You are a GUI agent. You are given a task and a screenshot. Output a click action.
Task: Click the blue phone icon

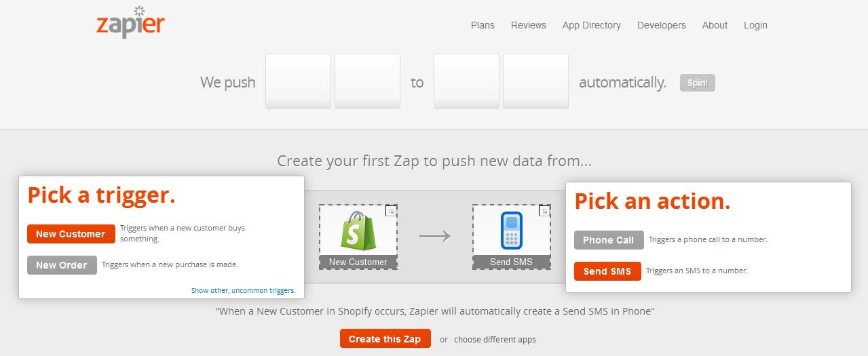(511, 231)
